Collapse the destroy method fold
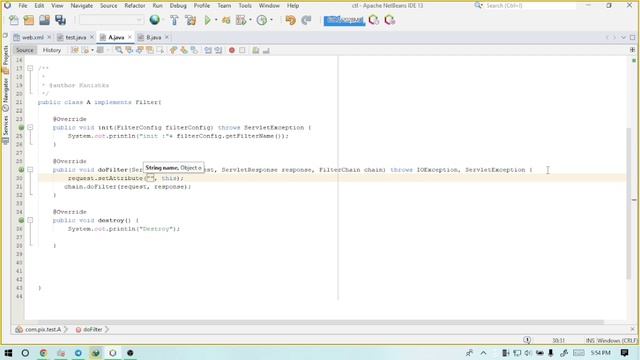Viewport: 640px width, 360px height. (x=30, y=220)
